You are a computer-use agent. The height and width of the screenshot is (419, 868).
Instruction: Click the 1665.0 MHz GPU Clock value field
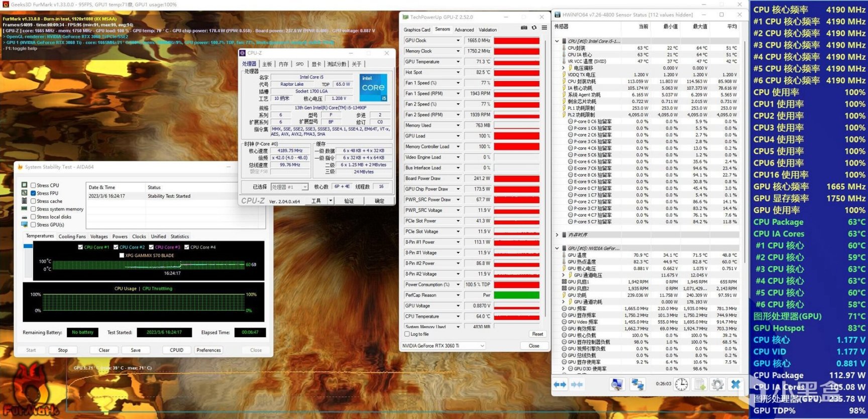pos(478,41)
